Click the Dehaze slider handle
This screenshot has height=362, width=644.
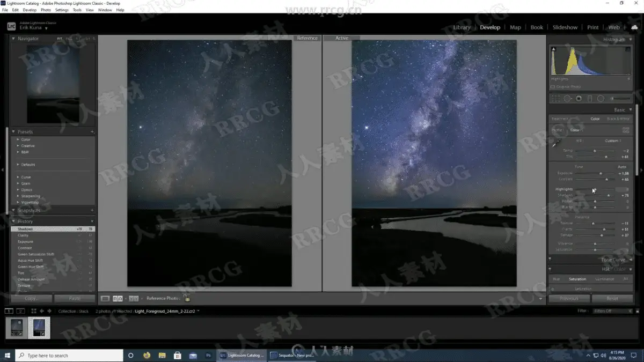coord(602,235)
